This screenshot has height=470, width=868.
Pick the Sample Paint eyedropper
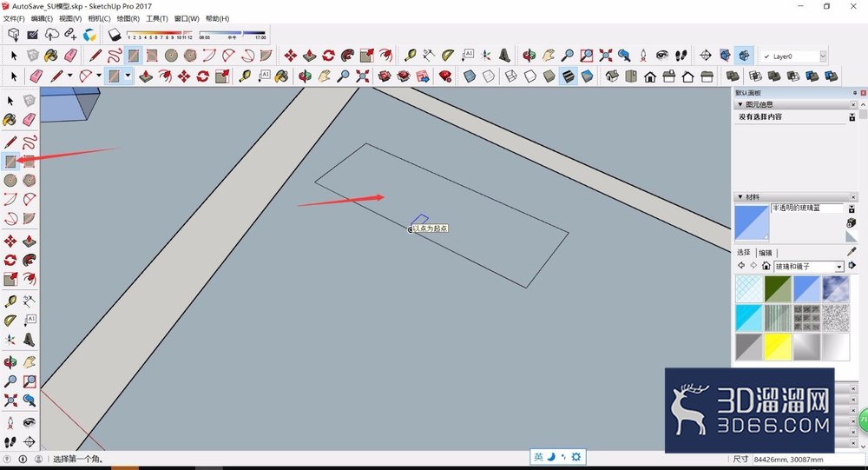tap(852, 252)
